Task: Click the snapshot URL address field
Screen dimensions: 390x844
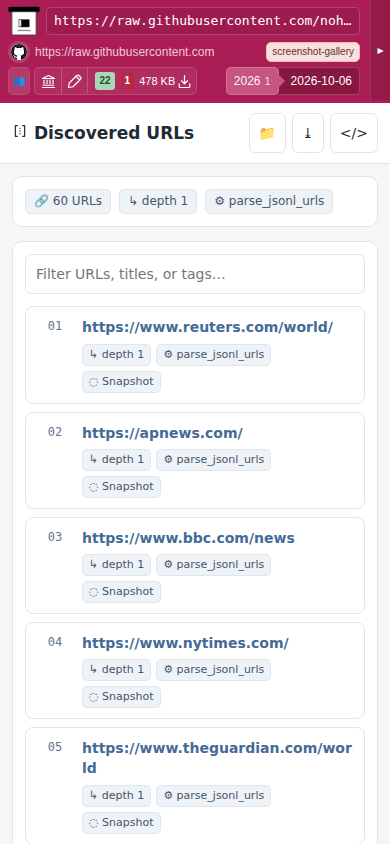Action: (203, 21)
